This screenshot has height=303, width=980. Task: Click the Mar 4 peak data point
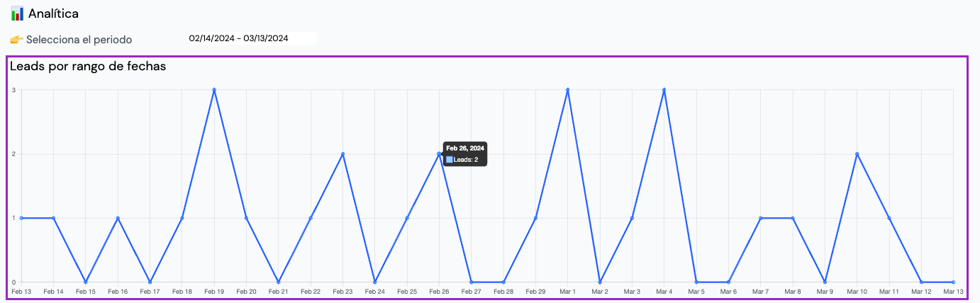[664, 90]
